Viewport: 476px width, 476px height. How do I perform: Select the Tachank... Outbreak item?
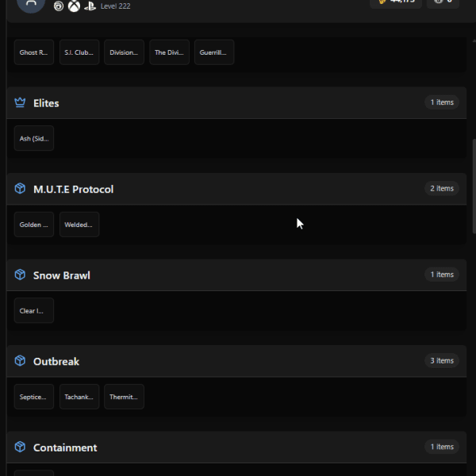click(x=79, y=397)
